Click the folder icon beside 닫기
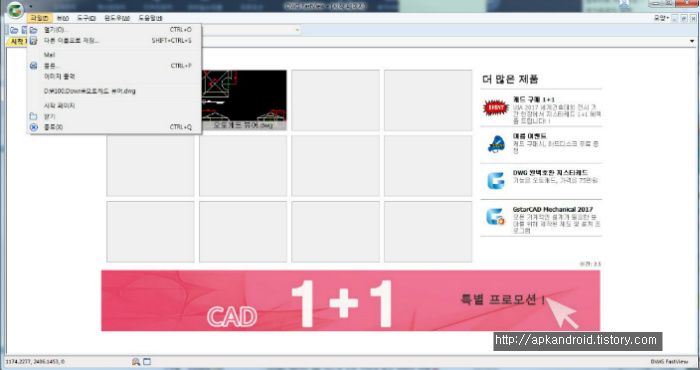The image size is (700, 370). click(33, 116)
